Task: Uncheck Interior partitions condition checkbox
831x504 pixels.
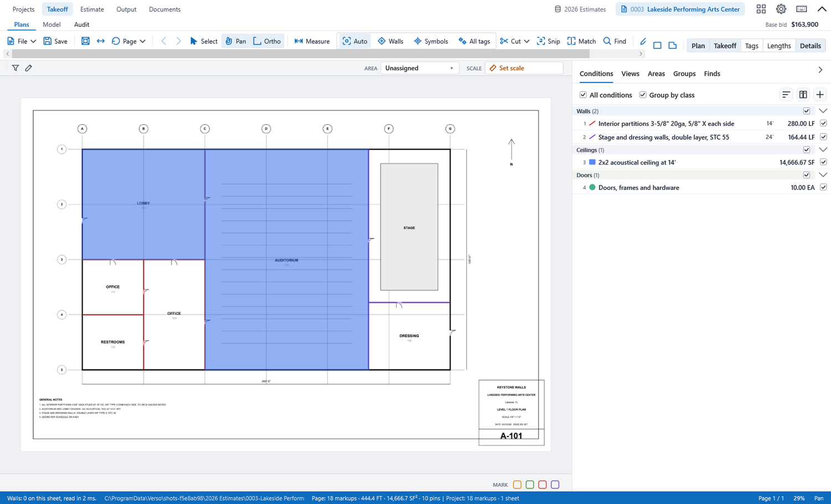Action: (x=823, y=124)
